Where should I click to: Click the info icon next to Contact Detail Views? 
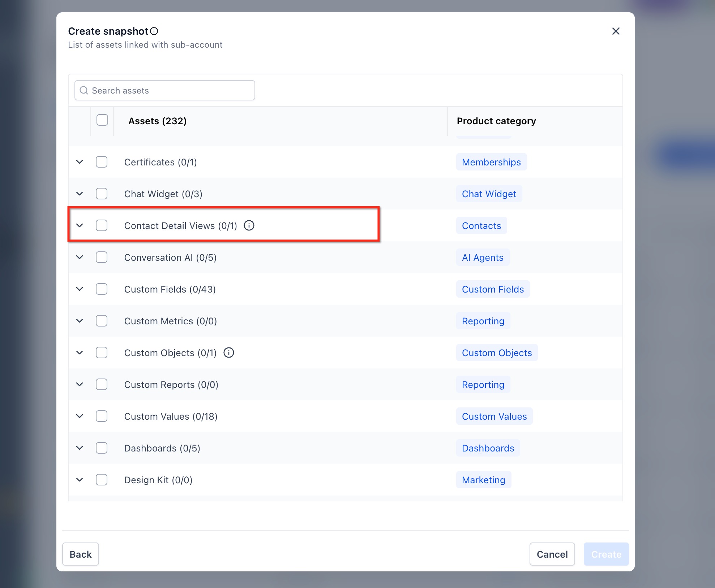249,225
